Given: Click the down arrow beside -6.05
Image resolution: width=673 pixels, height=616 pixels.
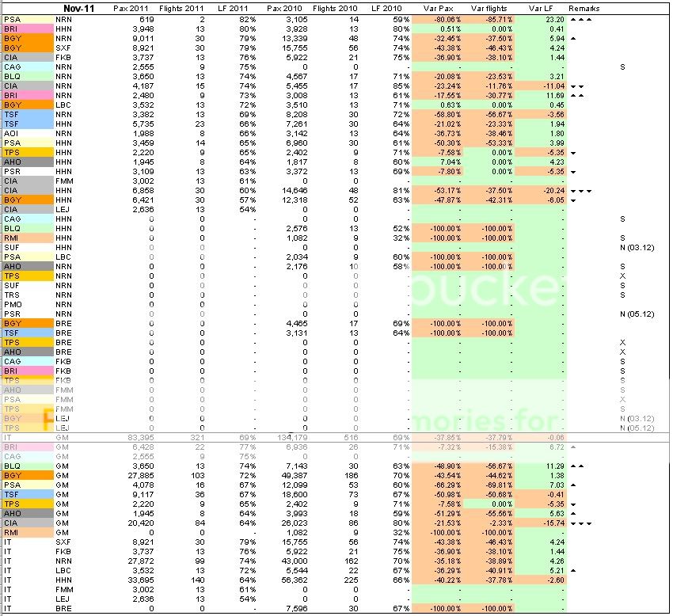Looking at the screenshot, I should pos(573,200).
